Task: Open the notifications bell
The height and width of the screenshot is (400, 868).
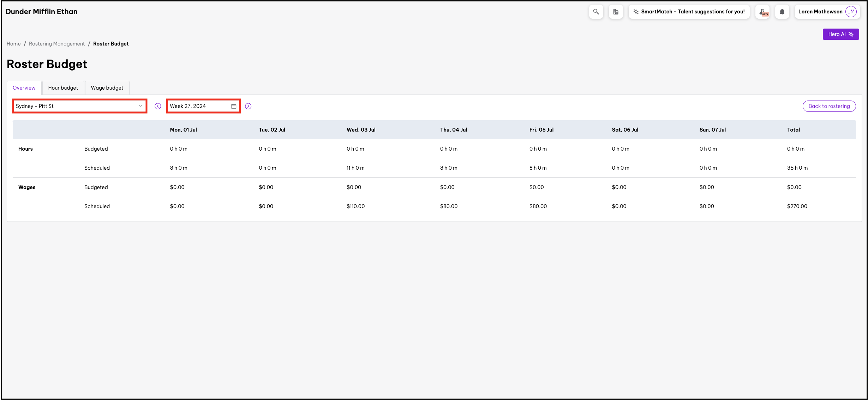Action: click(x=782, y=12)
